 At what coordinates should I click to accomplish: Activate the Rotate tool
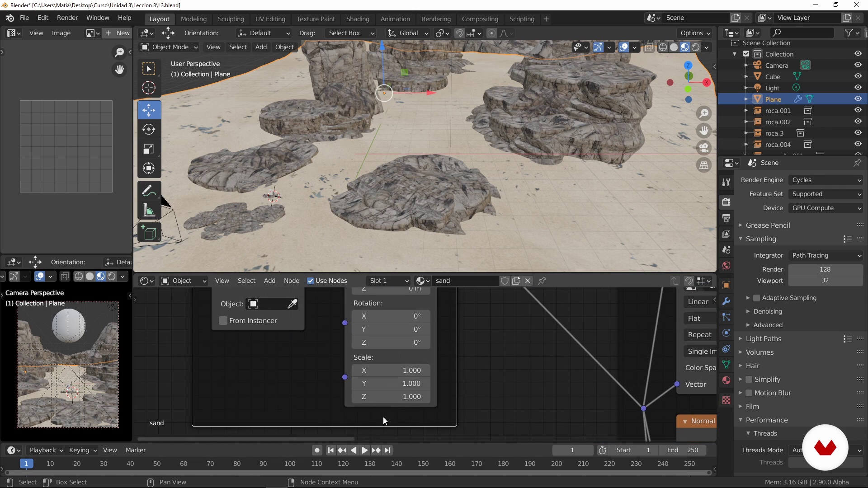(x=149, y=130)
